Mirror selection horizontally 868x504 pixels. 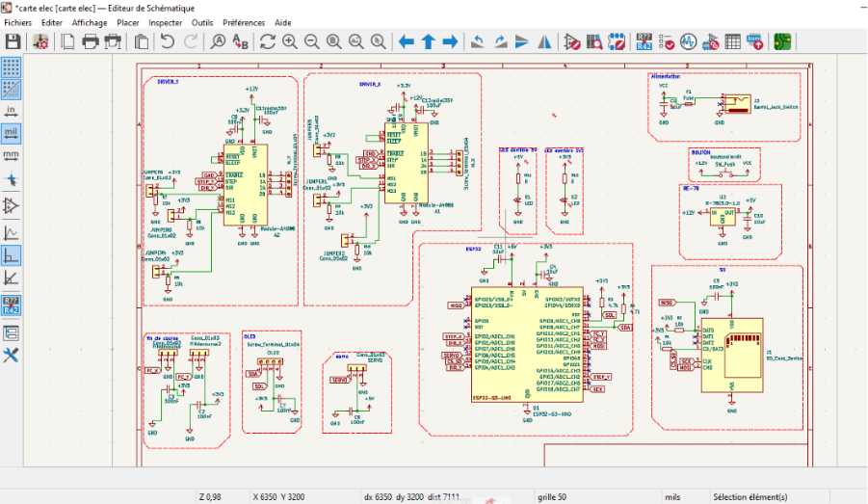click(x=544, y=41)
